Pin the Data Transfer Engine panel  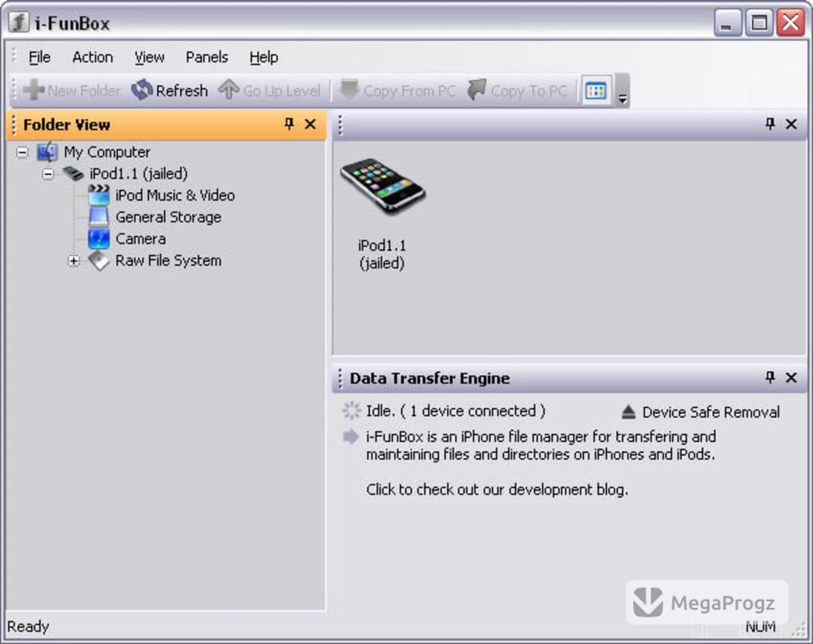[770, 377]
